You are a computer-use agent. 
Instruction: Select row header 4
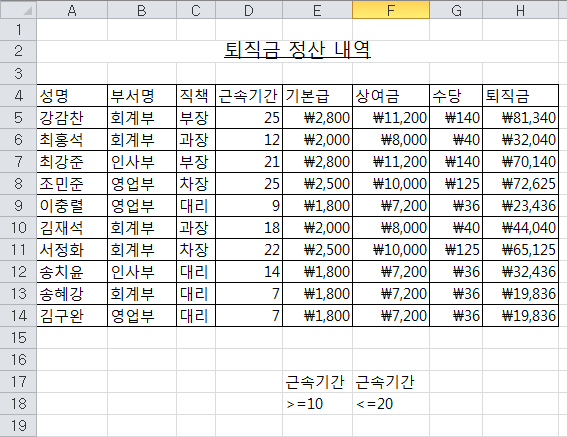point(18,96)
